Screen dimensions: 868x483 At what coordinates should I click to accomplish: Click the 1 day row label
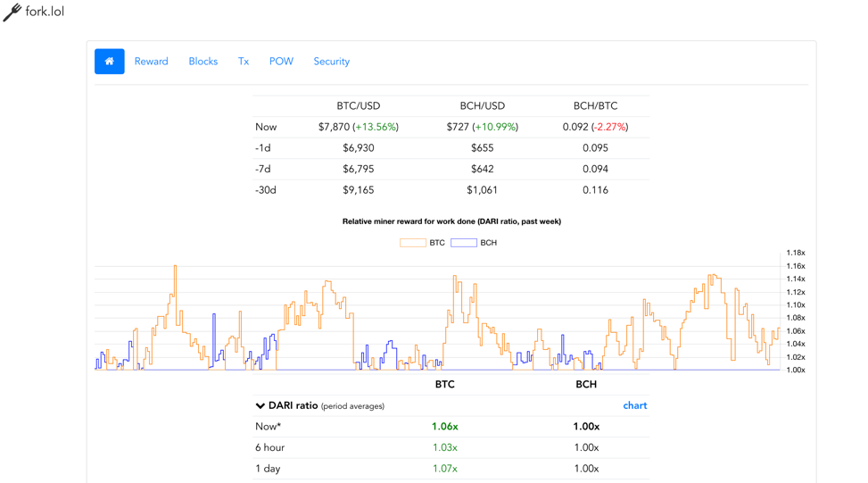pyautogui.click(x=268, y=469)
